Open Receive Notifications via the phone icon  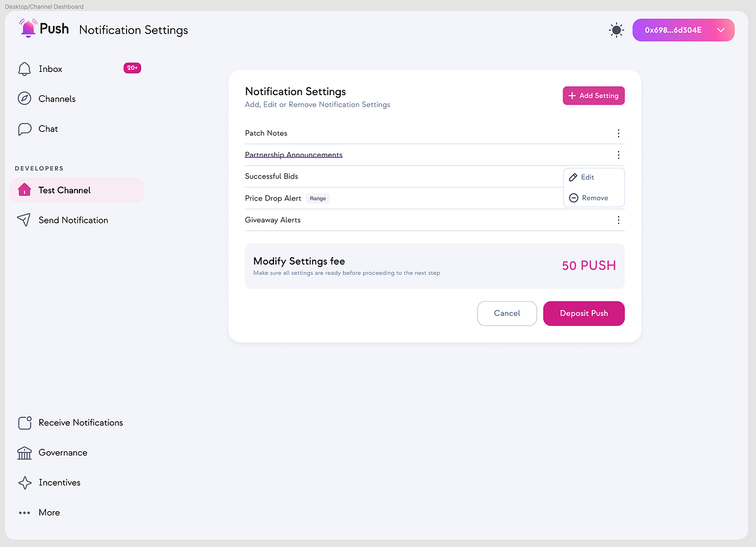(x=25, y=422)
